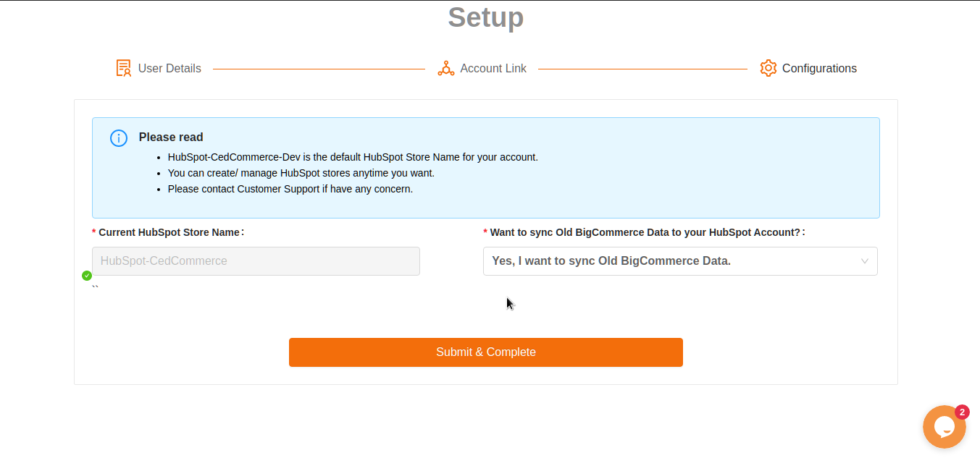Click the green validation checkmark icon

tap(87, 276)
